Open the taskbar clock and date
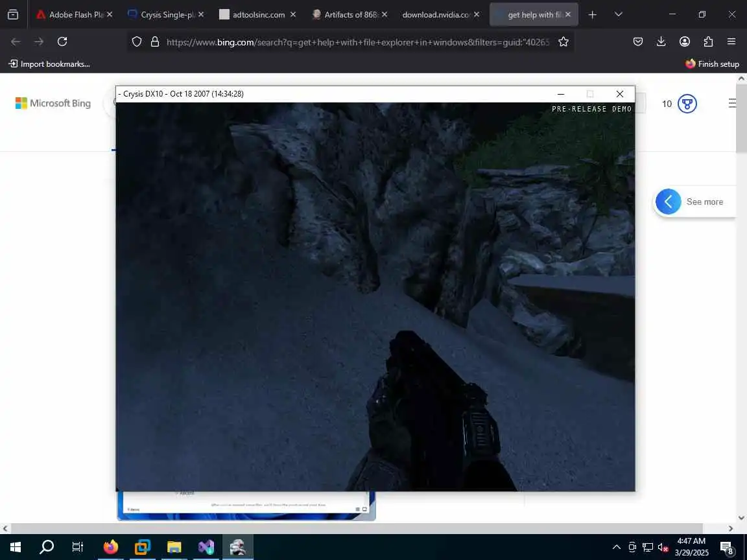 [x=692, y=547]
